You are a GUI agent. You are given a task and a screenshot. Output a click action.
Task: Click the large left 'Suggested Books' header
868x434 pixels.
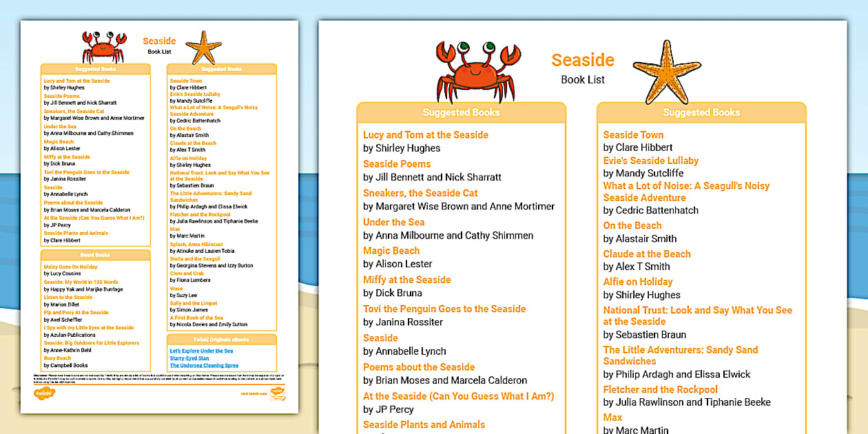[461, 112]
